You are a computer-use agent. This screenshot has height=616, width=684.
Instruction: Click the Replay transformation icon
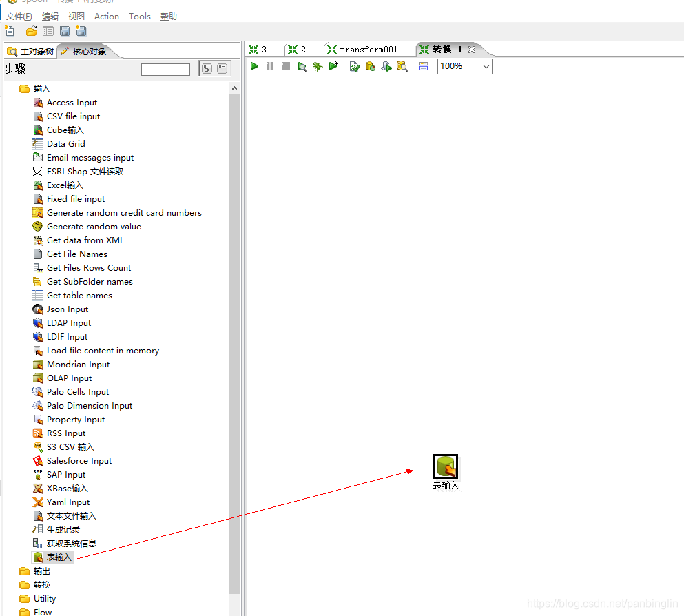click(333, 66)
